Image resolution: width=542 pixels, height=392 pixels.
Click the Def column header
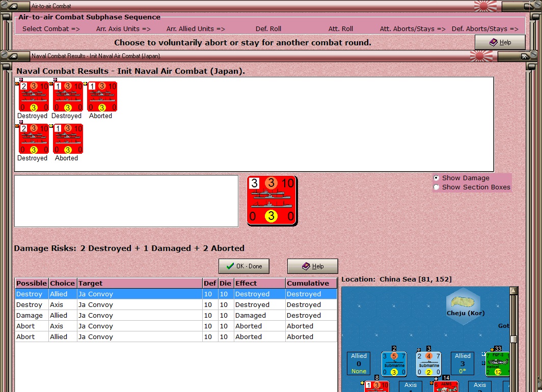tap(210, 283)
